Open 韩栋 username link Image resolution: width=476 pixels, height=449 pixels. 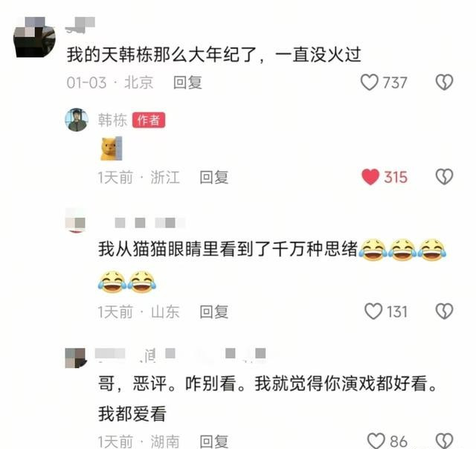click(112, 120)
